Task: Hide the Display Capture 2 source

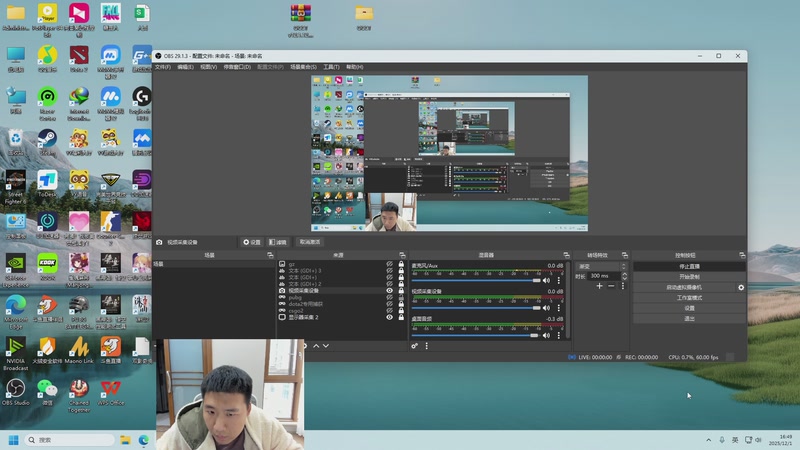Action: [x=389, y=317]
